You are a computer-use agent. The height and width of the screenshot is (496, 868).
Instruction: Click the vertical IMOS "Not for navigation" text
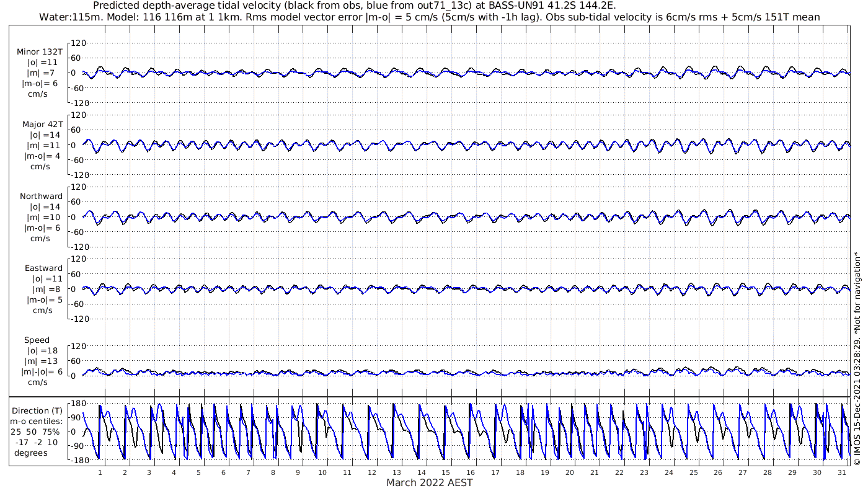(x=857, y=360)
